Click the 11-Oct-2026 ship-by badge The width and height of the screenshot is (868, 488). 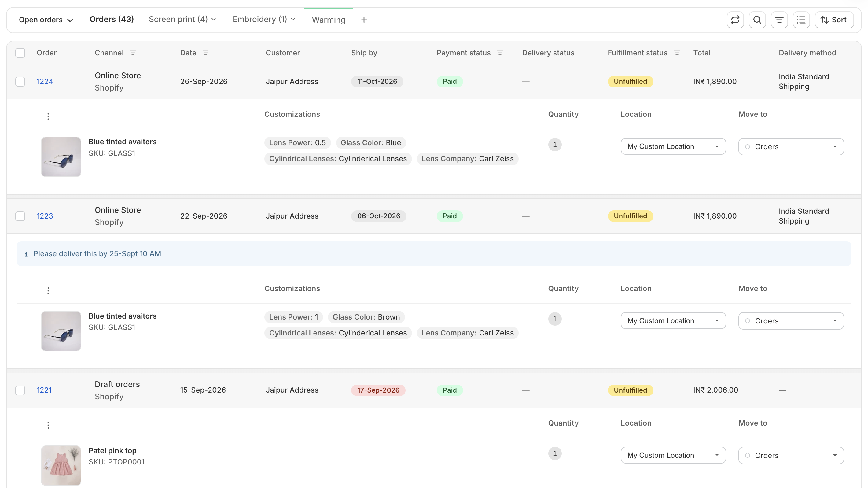(x=377, y=82)
